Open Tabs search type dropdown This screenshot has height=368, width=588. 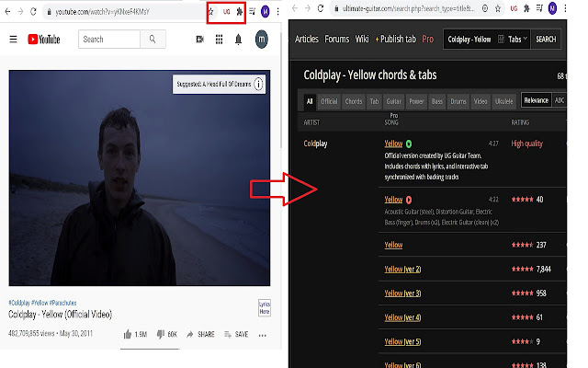(x=518, y=39)
